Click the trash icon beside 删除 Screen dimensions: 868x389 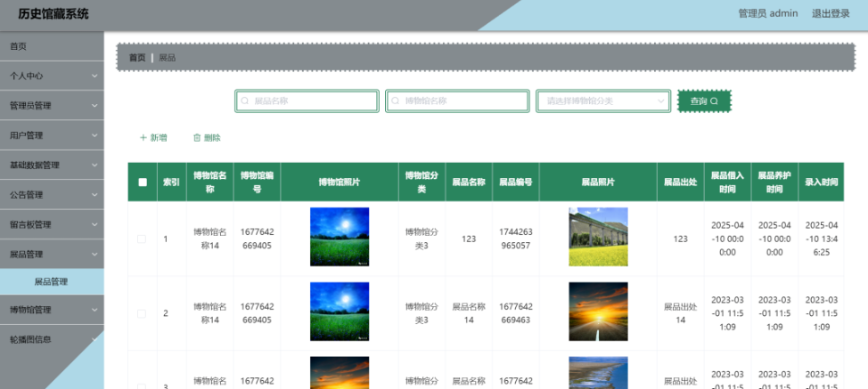tap(197, 138)
